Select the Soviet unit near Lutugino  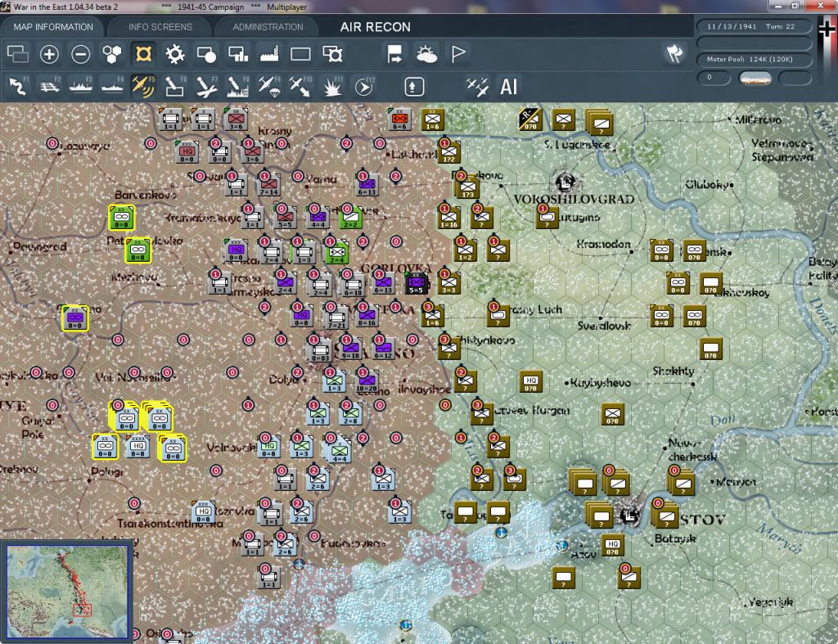[547, 218]
